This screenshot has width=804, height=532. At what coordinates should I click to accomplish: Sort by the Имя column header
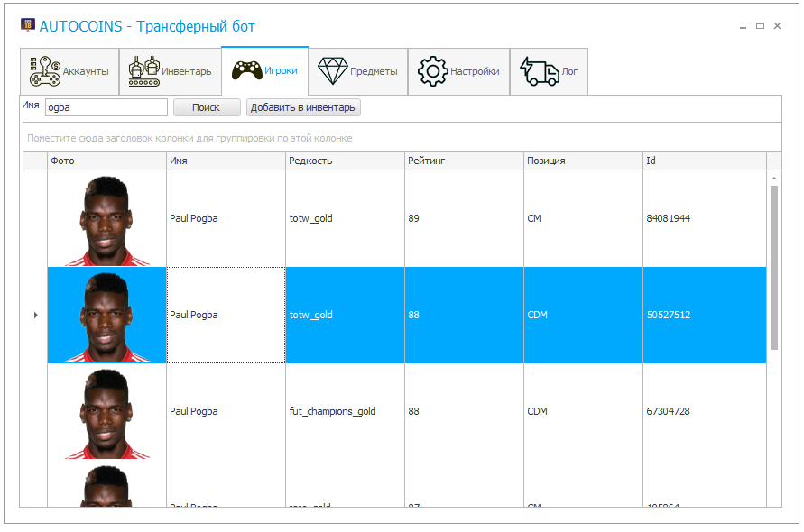[226, 161]
